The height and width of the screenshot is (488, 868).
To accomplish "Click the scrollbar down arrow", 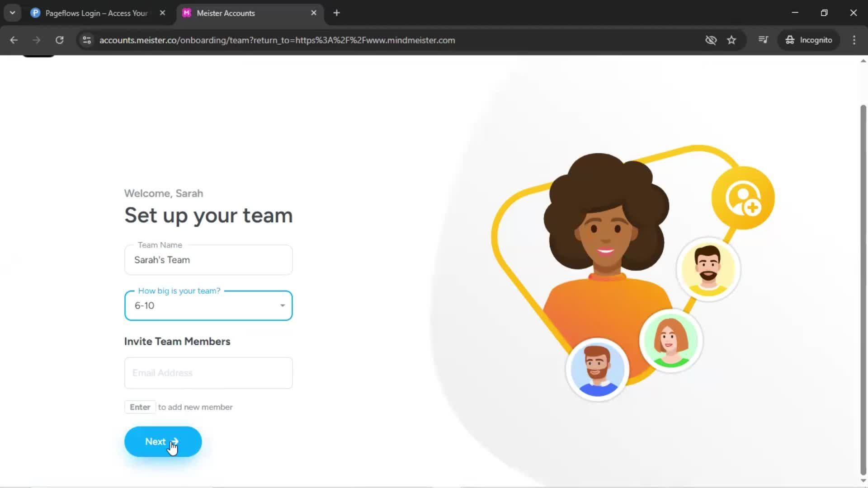I will (x=863, y=481).
